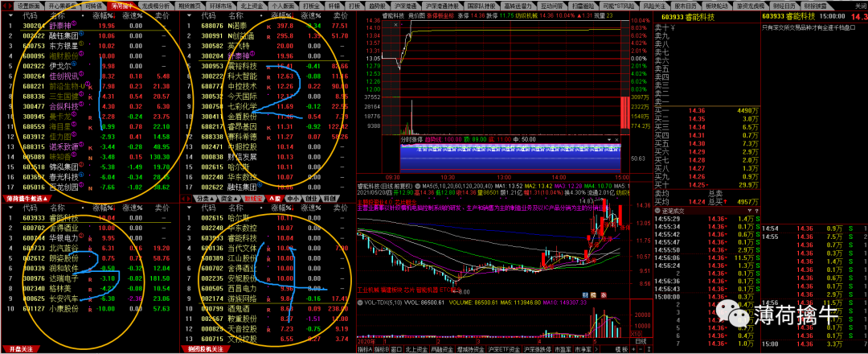Click the 财 icon on K-line chart

(x=585, y=294)
